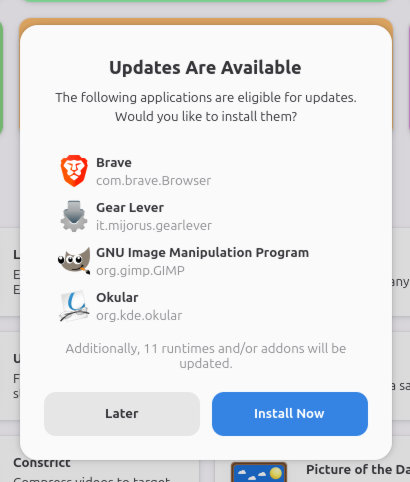Viewport: 410px width, 482px height.
Task: Postpone updates with the Later button
Action: tap(122, 414)
